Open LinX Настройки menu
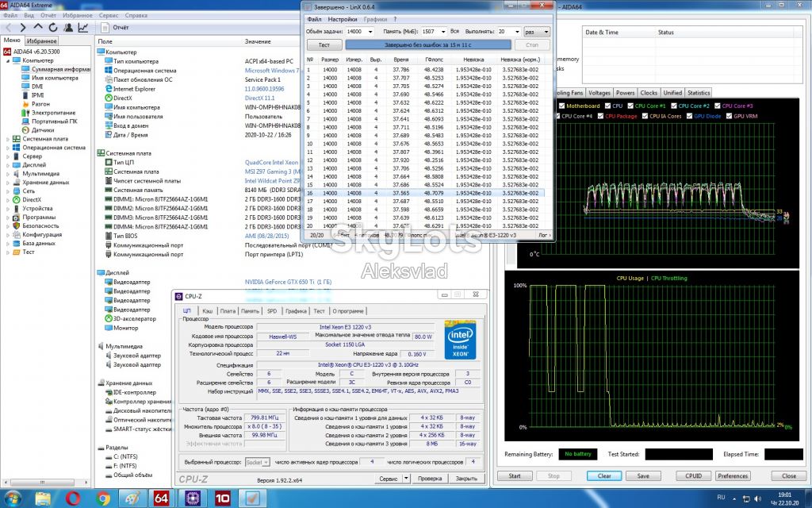812x508 pixels. tap(343, 19)
